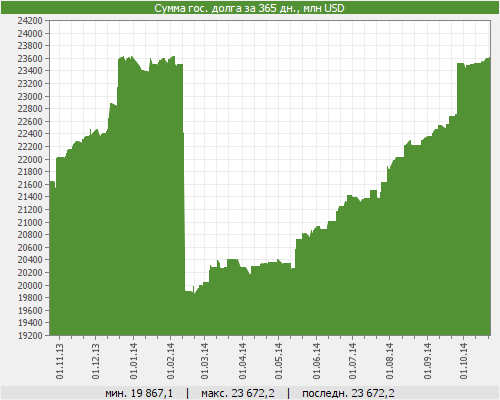Select the 01.05.14 date marker
This screenshot has width=500, height=400.
coord(279,361)
